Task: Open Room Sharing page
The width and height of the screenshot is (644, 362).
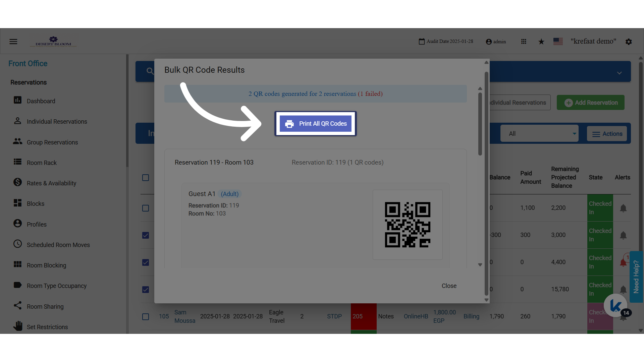Action: [45, 306]
